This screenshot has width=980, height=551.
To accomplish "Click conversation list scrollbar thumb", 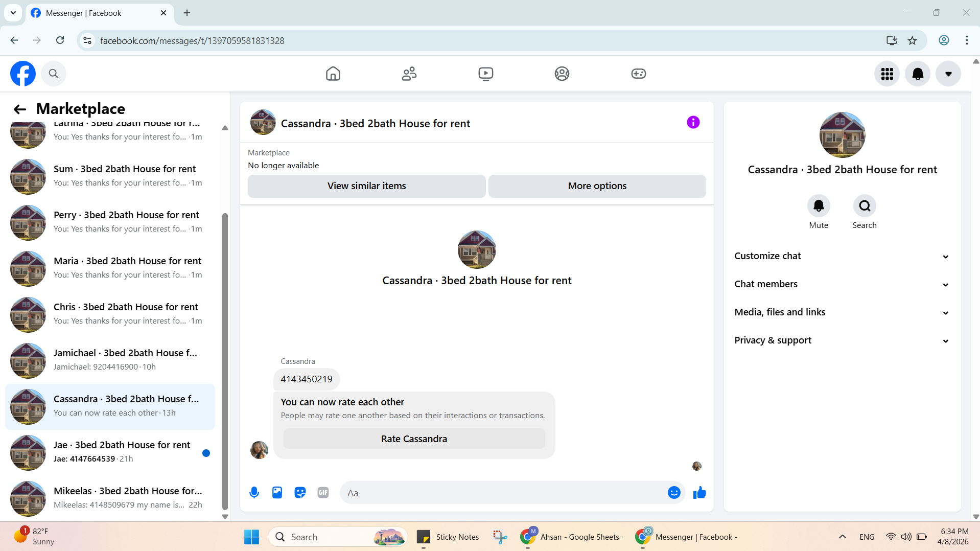I will (225, 362).
